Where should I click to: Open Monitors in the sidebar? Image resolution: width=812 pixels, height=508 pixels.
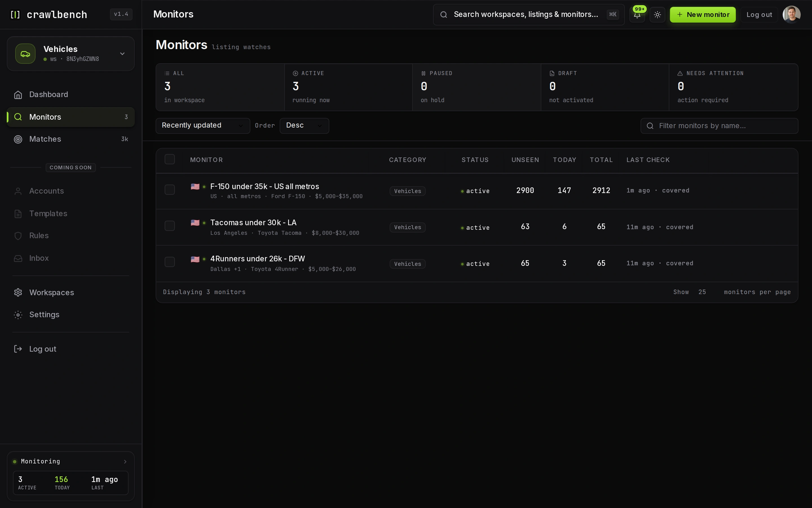tap(71, 117)
